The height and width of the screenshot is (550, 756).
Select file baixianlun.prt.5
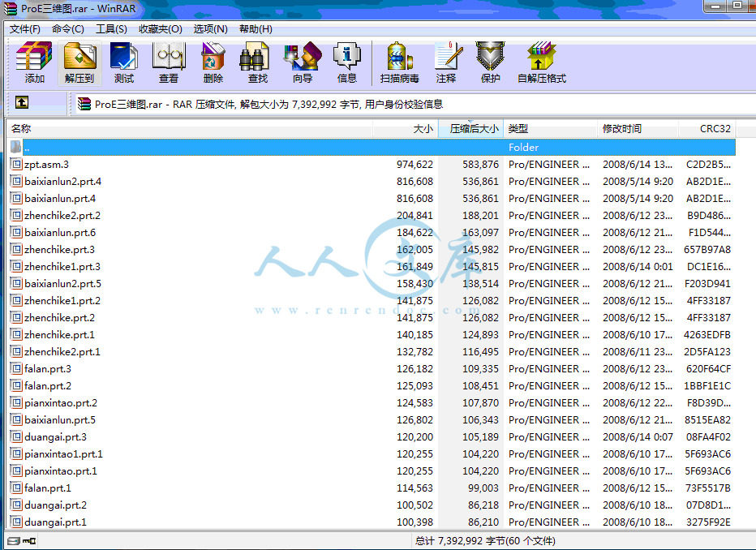372,420
